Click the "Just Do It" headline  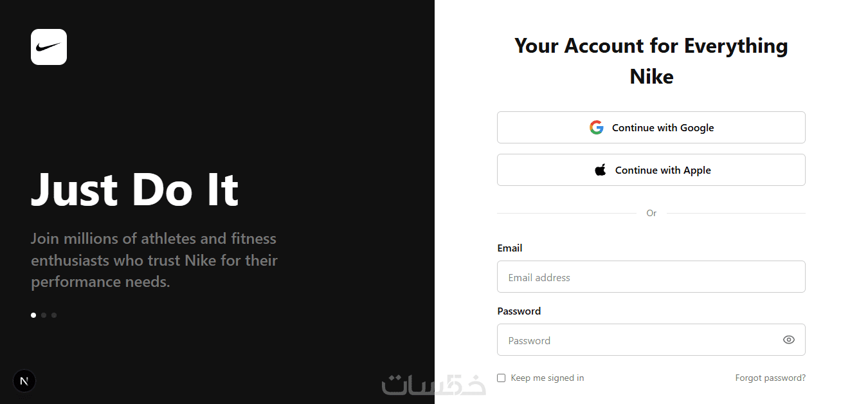(x=135, y=188)
